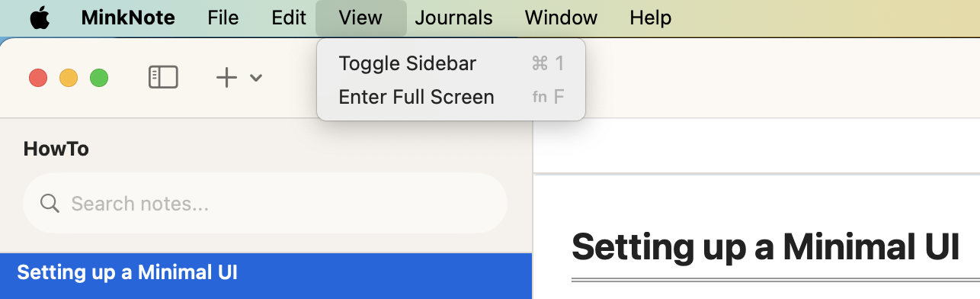980x299 pixels.
Task: Collapse the open View menu
Action: coord(360,18)
